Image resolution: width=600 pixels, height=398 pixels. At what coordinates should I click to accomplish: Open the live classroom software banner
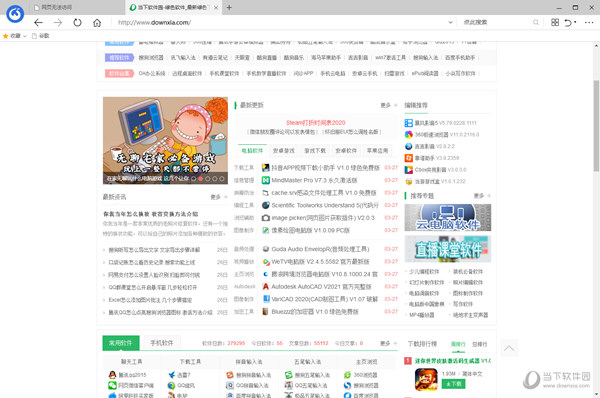pyautogui.click(x=448, y=249)
